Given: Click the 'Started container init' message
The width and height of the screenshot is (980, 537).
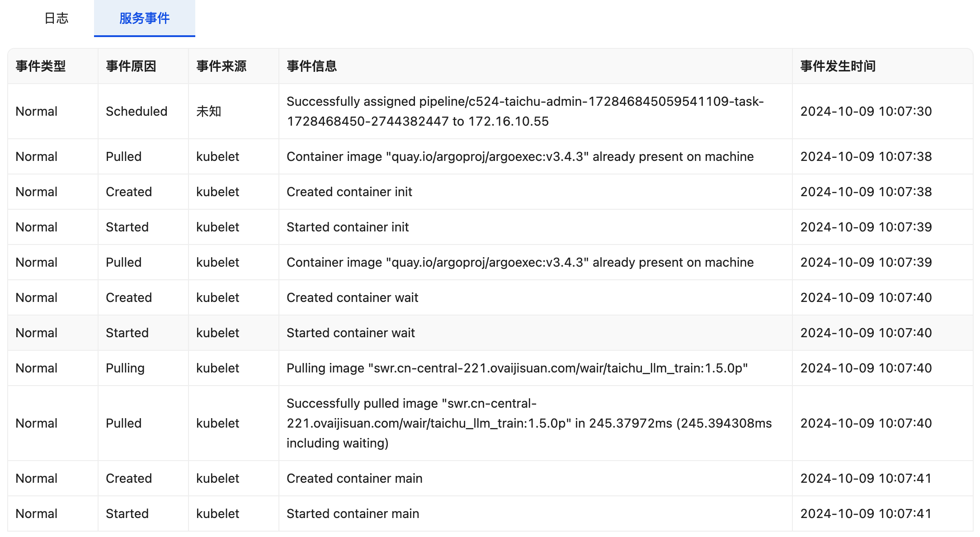Looking at the screenshot, I should (x=348, y=227).
